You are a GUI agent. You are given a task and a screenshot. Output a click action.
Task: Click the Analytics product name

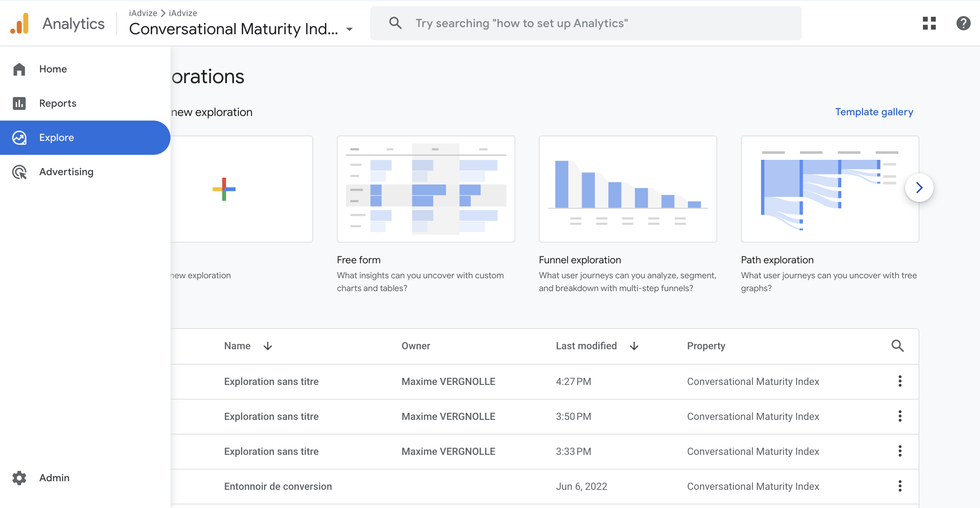coord(73,23)
